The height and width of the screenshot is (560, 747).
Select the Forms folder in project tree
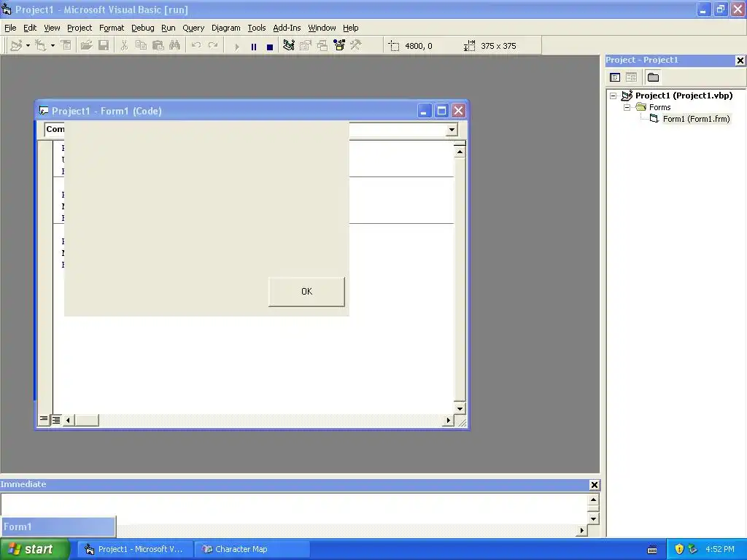pyautogui.click(x=659, y=107)
